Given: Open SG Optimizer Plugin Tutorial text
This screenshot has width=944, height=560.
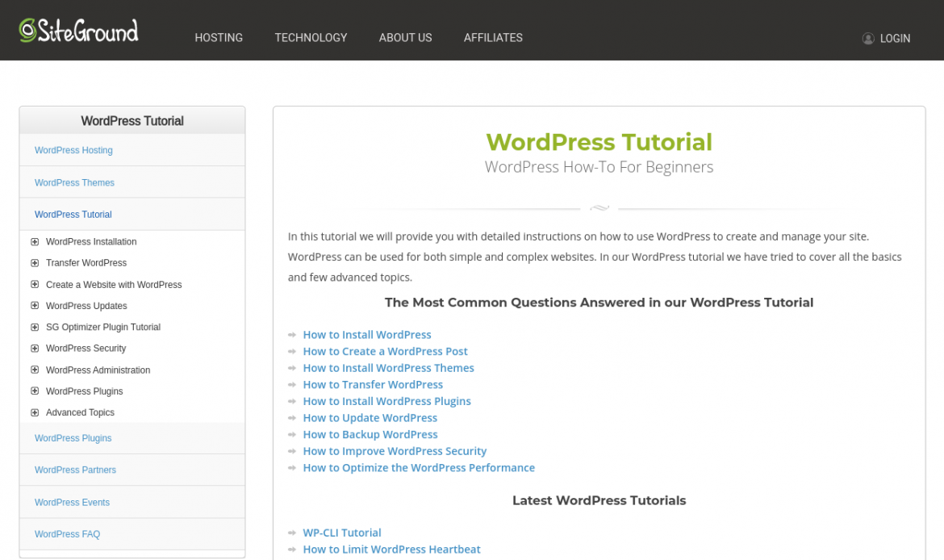Looking at the screenshot, I should [x=103, y=327].
